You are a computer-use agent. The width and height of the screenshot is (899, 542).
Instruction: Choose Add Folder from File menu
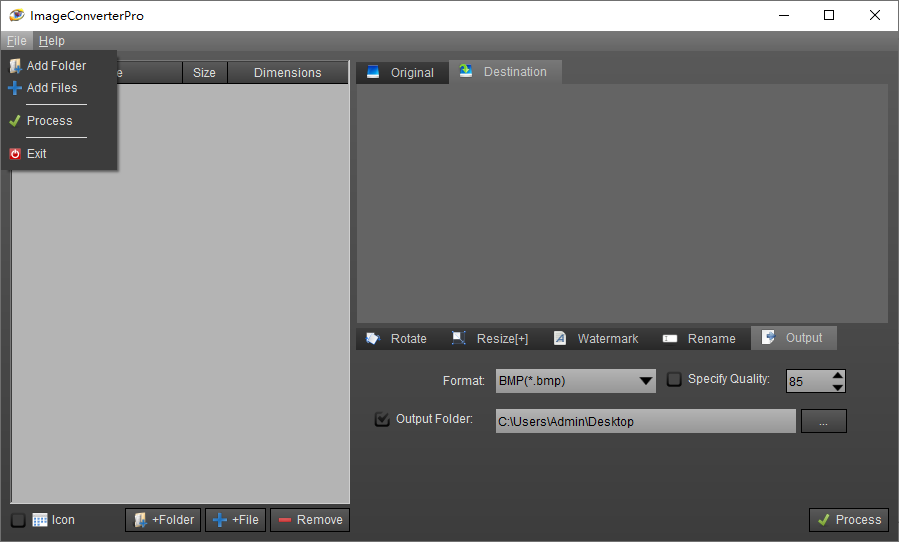59,66
